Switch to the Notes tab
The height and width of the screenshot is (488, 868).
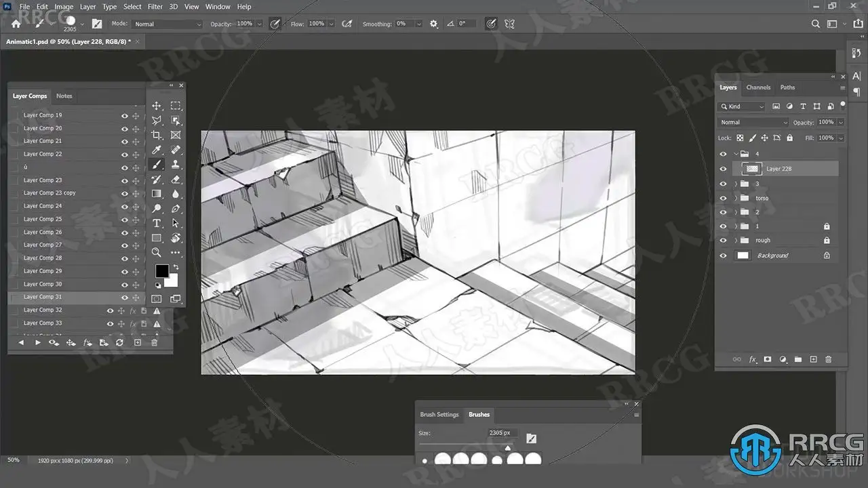[64, 96]
